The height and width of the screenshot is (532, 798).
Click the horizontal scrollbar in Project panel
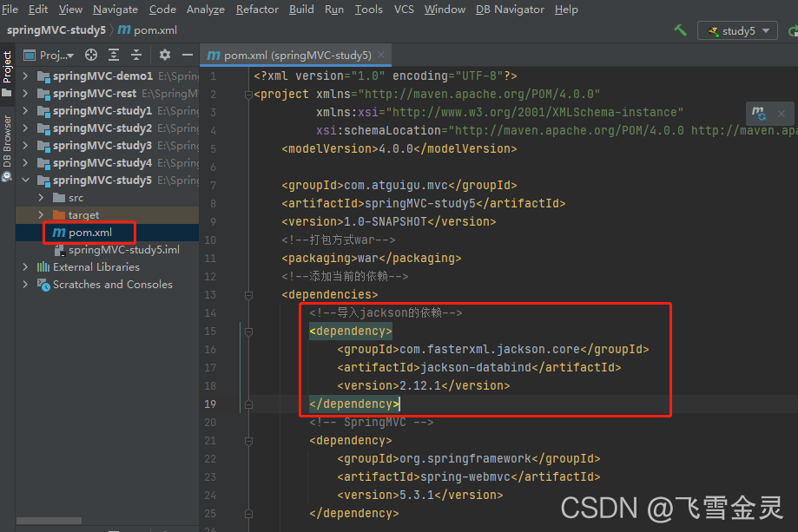[x=48, y=520]
